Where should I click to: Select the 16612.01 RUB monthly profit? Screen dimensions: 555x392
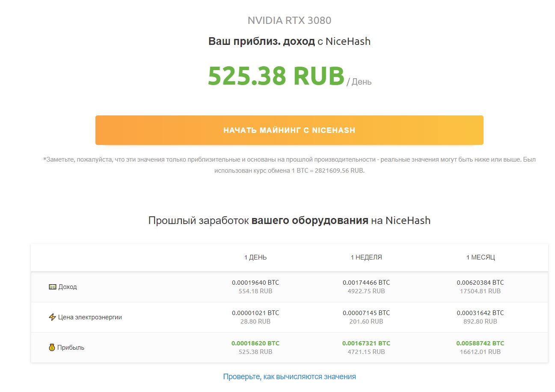pyautogui.click(x=481, y=352)
